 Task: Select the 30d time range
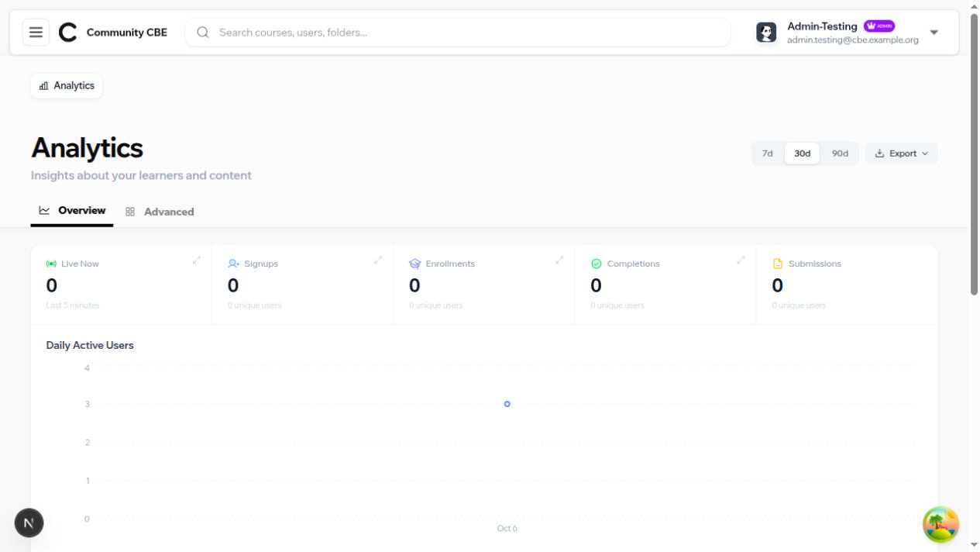(802, 154)
